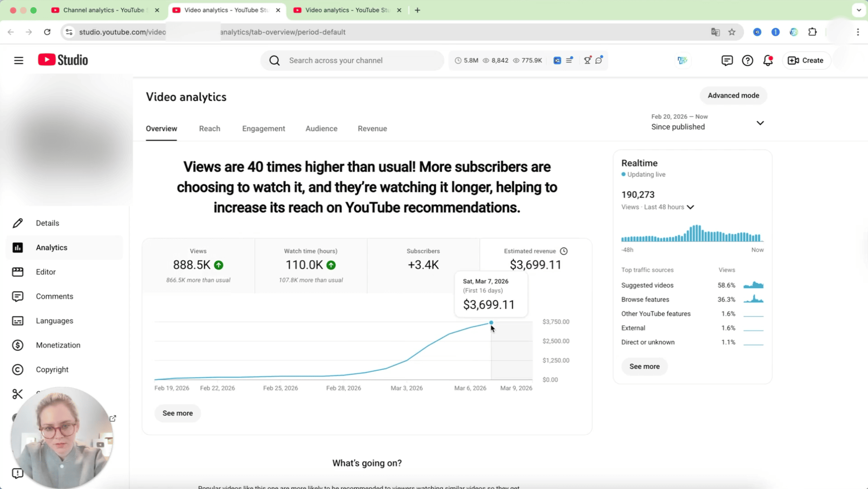
Task: Switch to the Revenue tab
Action: [372, 128]
